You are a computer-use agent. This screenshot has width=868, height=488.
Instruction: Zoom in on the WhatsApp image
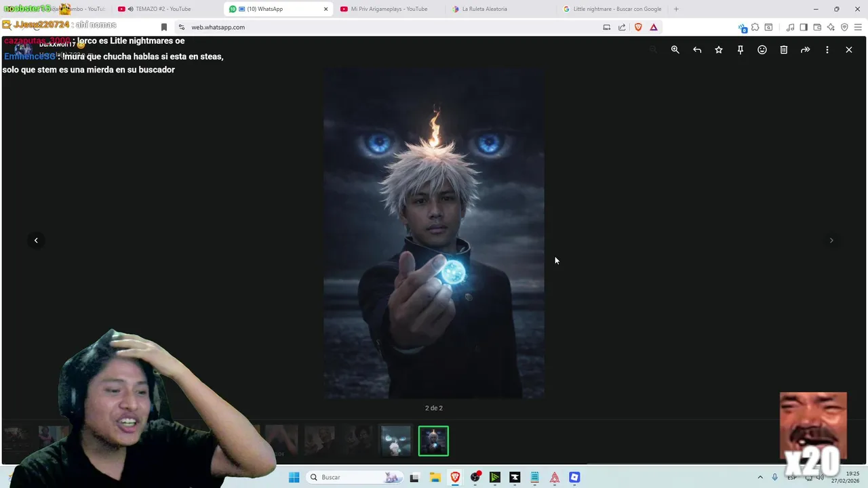coord(675,49)
